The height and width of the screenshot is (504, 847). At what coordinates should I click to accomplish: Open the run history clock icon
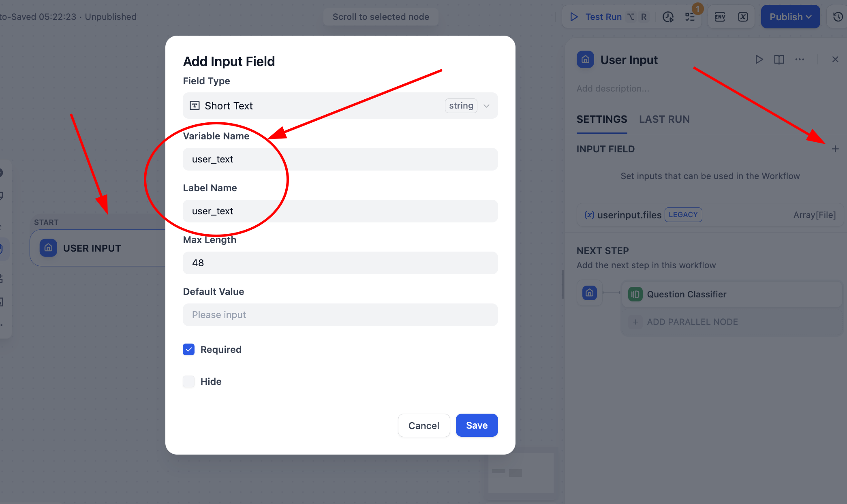tap(668, 17)
